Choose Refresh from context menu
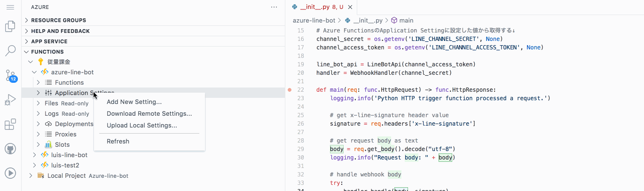 tap(118, 141)
